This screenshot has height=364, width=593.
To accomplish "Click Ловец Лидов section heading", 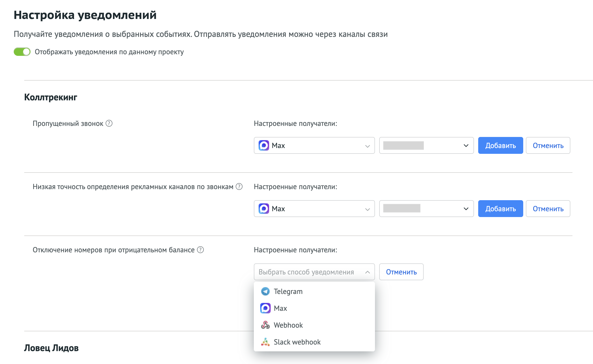I will coord(51,348).
